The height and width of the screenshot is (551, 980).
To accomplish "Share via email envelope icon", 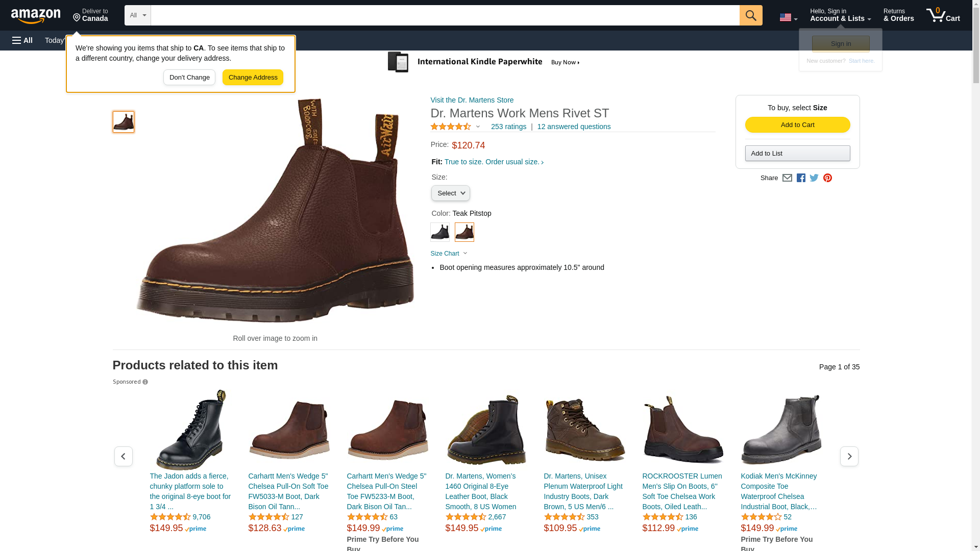I will [x=787, y=178].
